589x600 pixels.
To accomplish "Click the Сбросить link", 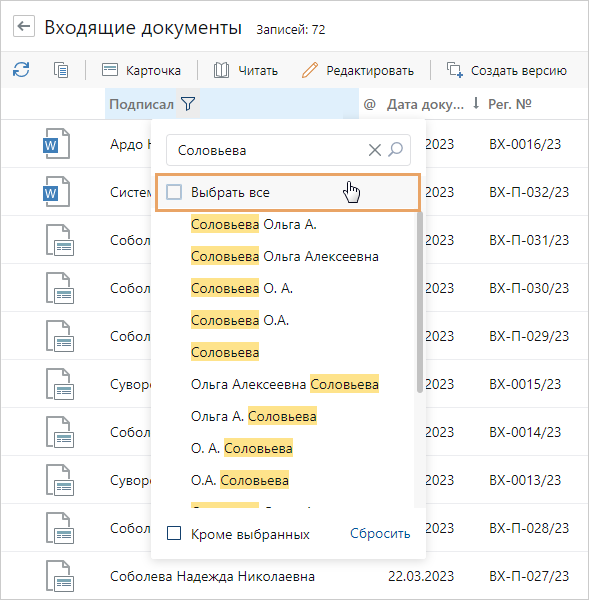I will (x=380, y=533).
